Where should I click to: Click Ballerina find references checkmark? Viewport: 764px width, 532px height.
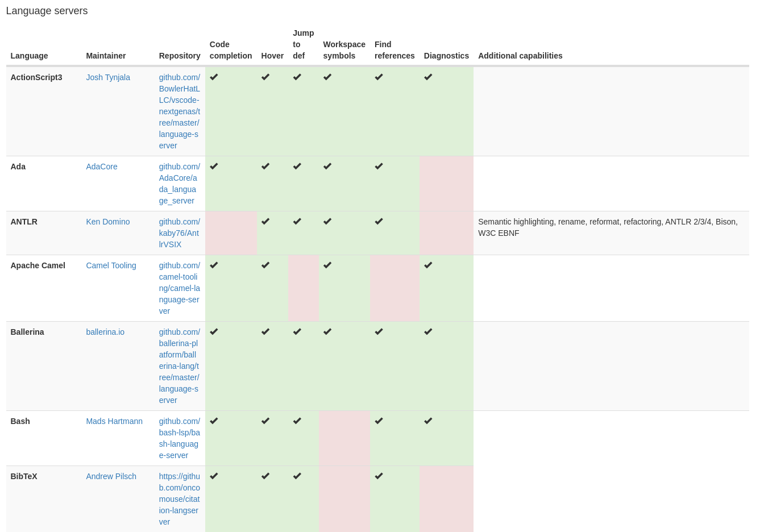[x=379, y=331]
